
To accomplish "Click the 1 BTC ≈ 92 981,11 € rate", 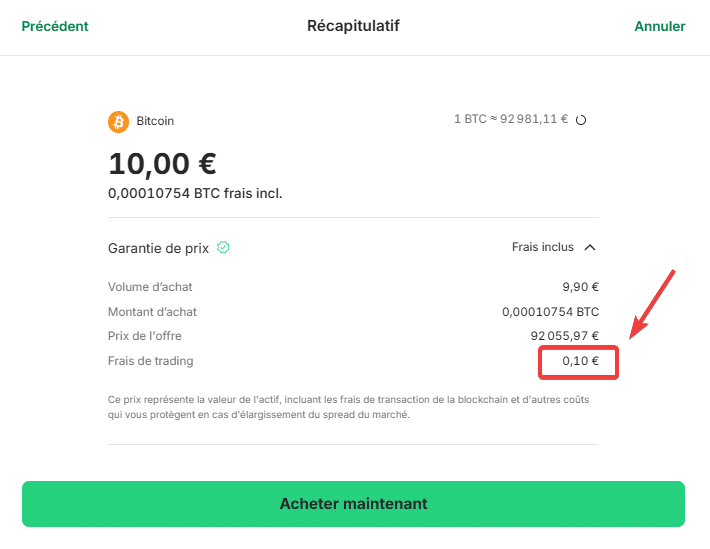I will pyautogui.click(x=511, y=119).
